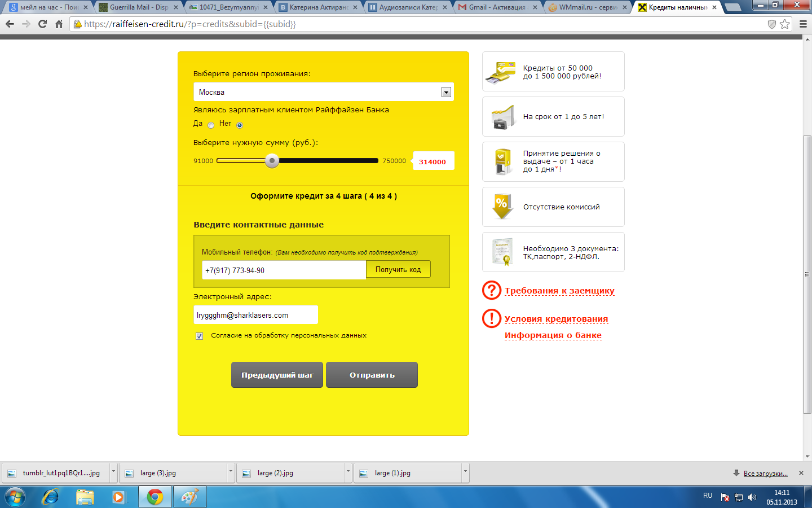Click the red exclamation mark circle icon
Image resolution: width=812 pixels, height=508 pixels.
point(492,318)
